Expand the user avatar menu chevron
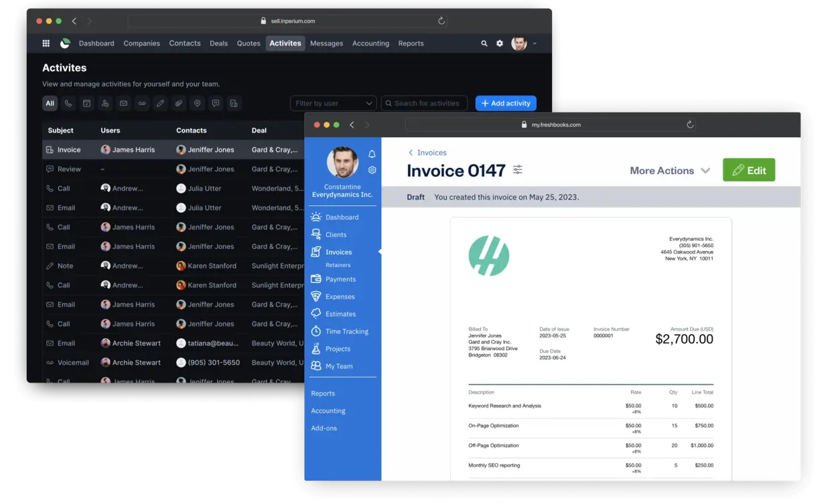The image size is (824, 504). 534,44
